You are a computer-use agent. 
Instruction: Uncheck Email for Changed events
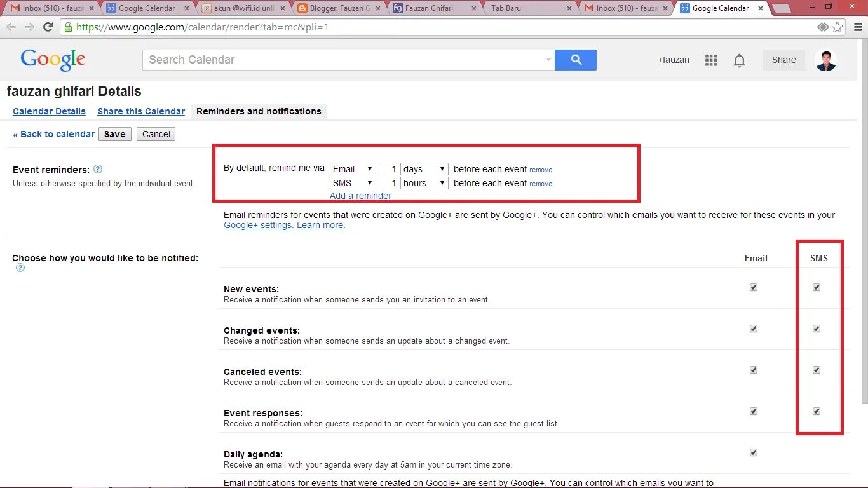(754, 329)
